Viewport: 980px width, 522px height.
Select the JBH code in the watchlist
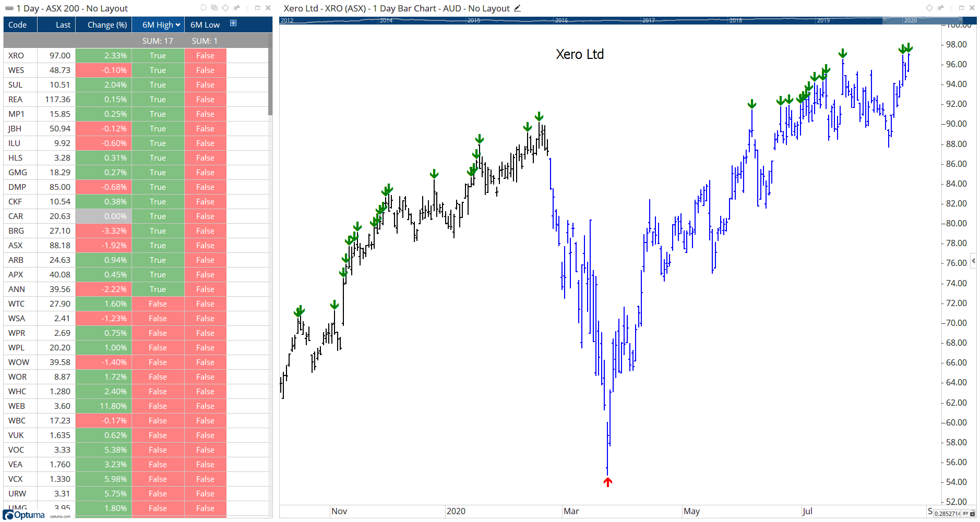15,128
